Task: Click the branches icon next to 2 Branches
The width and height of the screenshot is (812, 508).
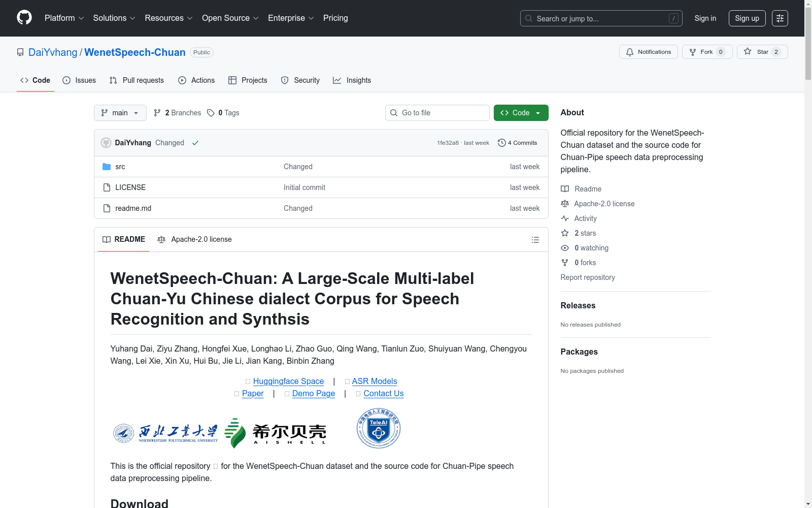Action: point(157,113)
